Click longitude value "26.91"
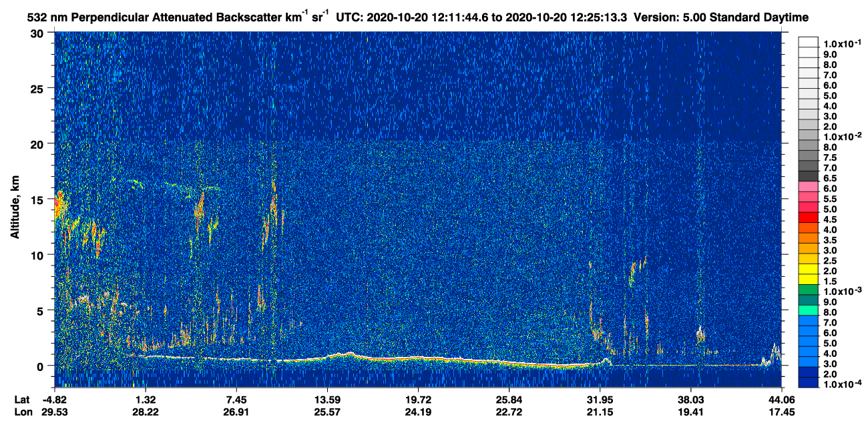The image size is (868, 445). 236,412
